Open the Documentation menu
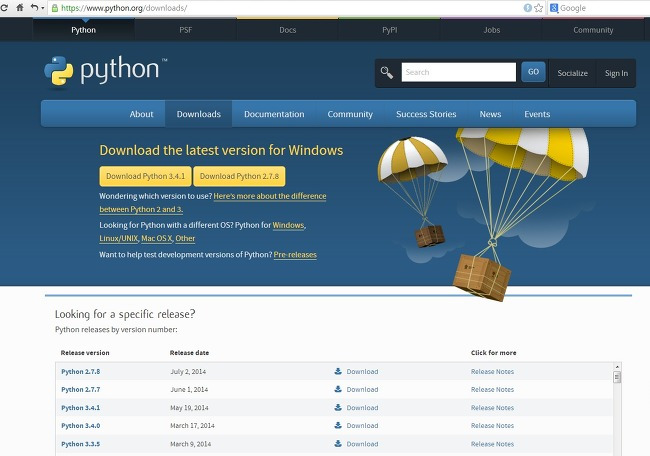Viewport: 650px width, 456px height. point(274,114)
